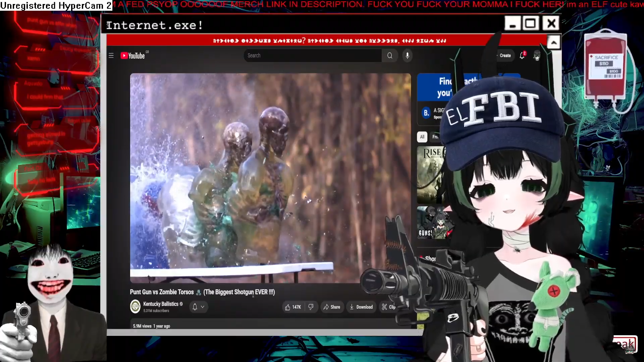The width and height of the screenshot is (644, 362).
Task: Open the account avatar menu
Action: pyautogui.click(x=537, y=56)
